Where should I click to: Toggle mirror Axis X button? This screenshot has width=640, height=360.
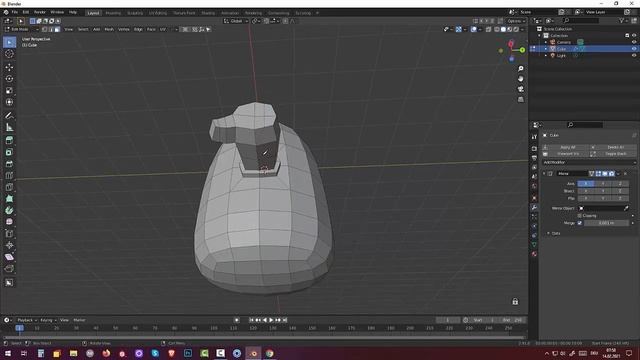[x=586, y=184]
